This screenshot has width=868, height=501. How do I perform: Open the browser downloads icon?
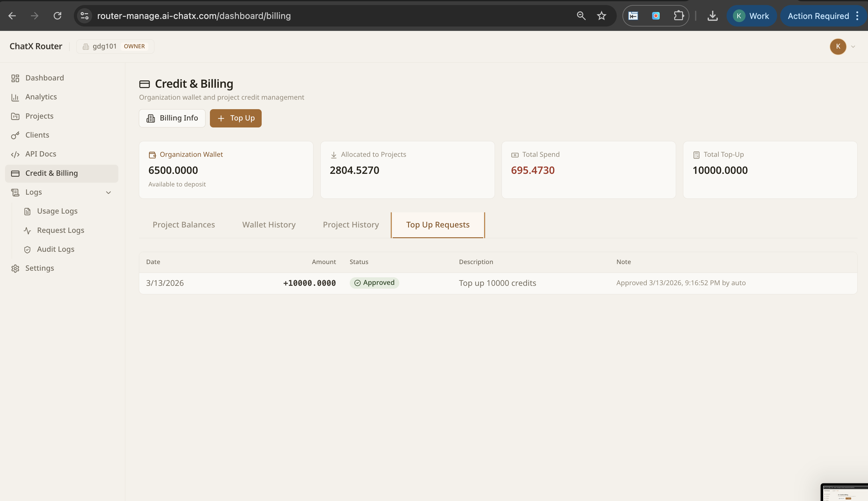(712, 16)
